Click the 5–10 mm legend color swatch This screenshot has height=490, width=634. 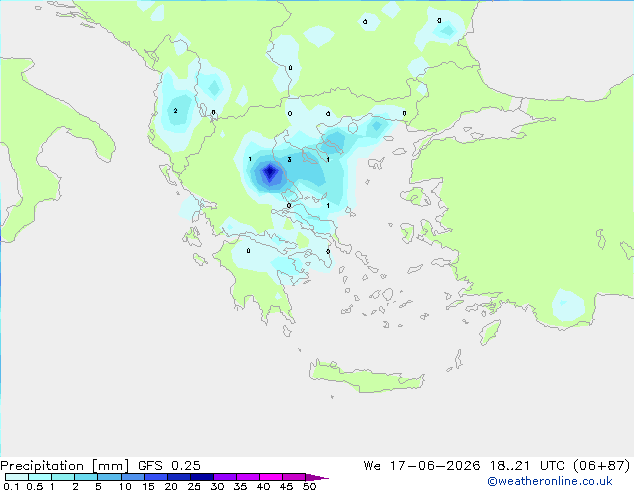coord(109,477)
